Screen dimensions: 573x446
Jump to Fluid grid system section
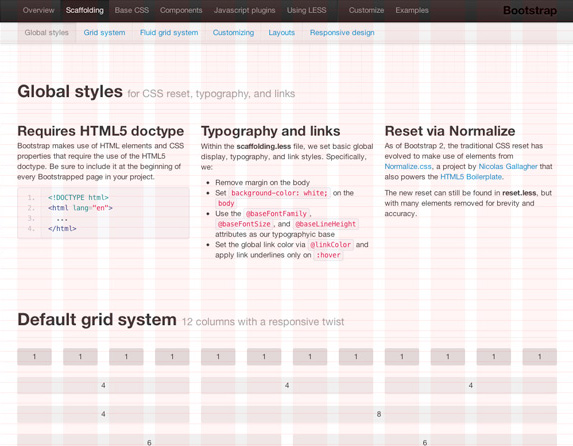[169, 33]
